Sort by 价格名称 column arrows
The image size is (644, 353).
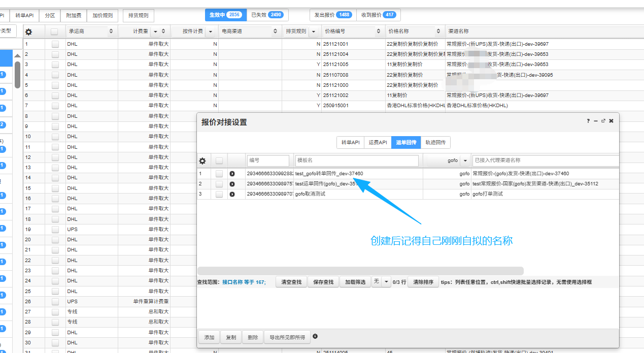[x=437, y=31]
